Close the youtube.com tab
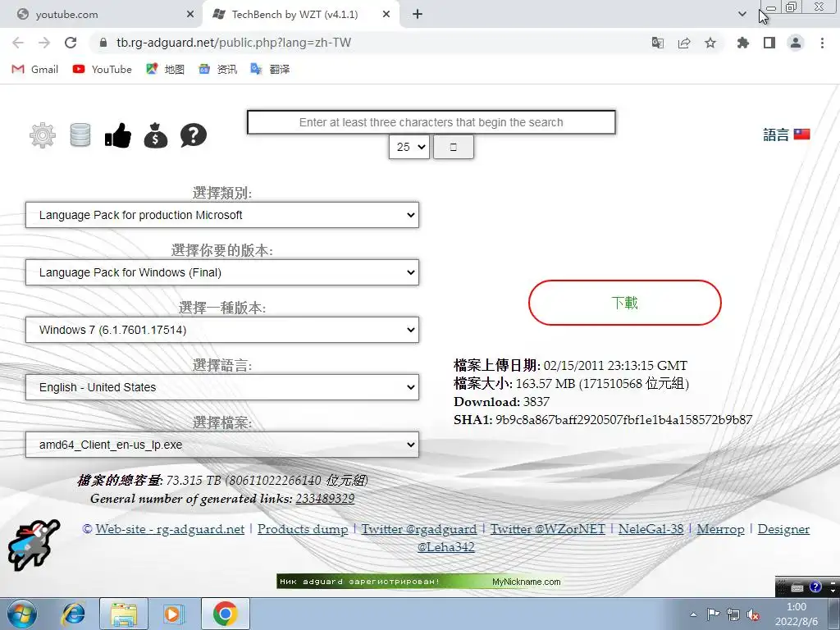 [x=190, y=15]
